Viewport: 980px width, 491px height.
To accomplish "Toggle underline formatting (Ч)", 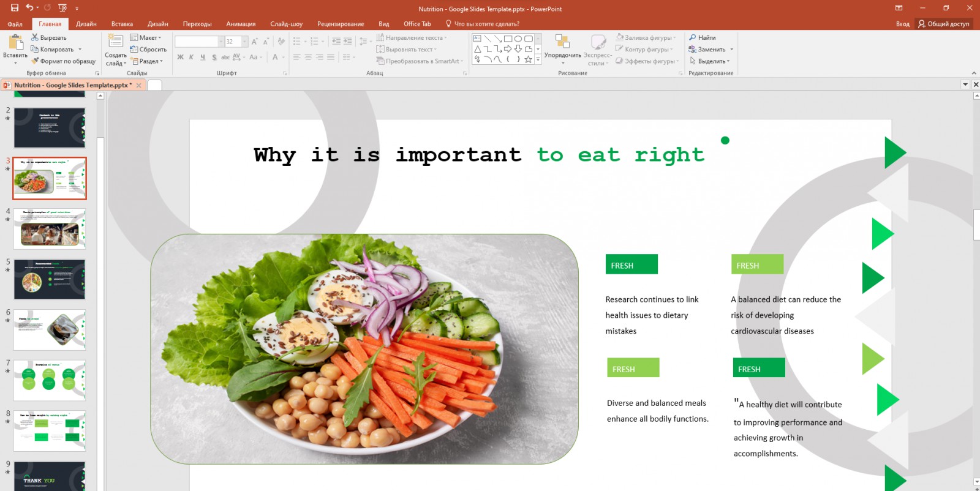I will click(x=203, y=58).
